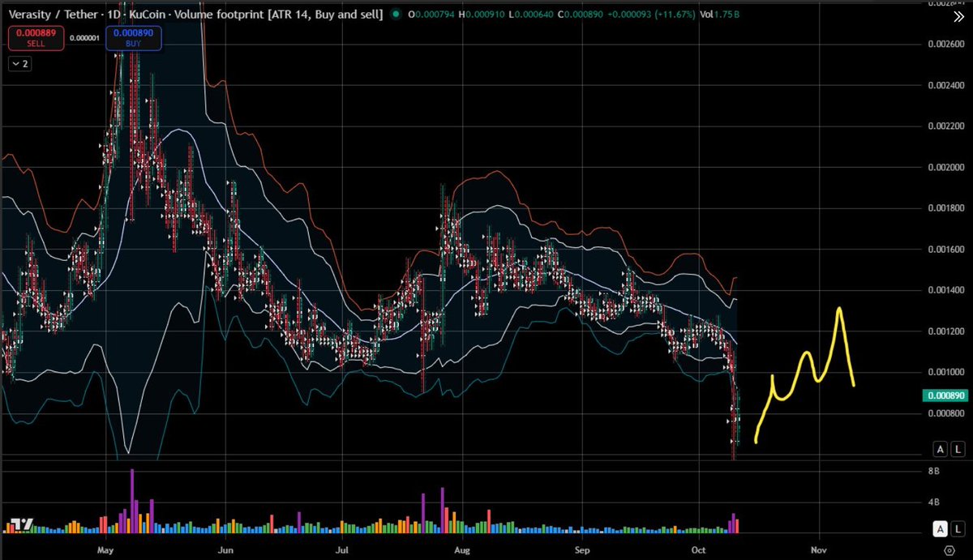Viewport: 973px width, 560px height.
Task: Click price axis label 0.002200
Action: [x=945, y=127]
